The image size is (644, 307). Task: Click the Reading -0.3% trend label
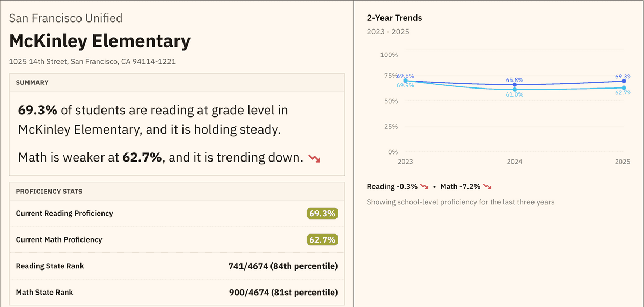pyautogui.click(x=392, y=187)
